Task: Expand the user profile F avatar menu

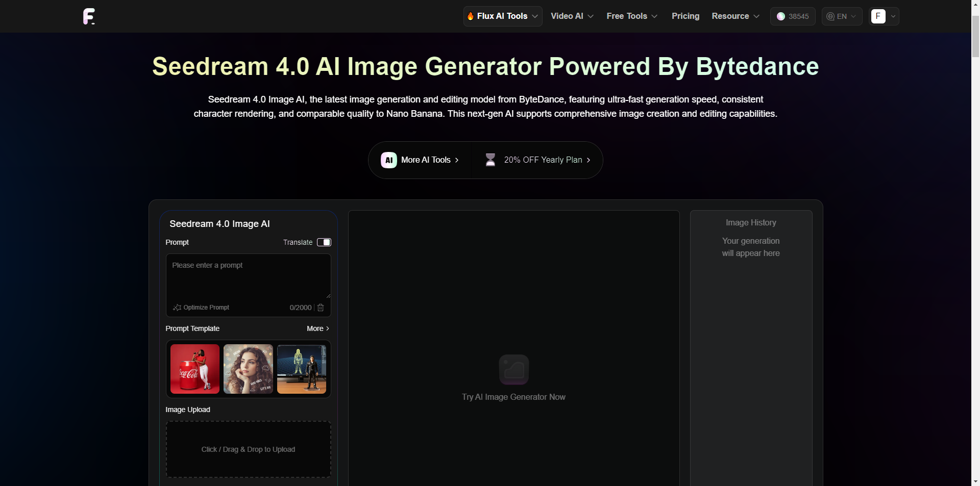Action: point(884,16)
